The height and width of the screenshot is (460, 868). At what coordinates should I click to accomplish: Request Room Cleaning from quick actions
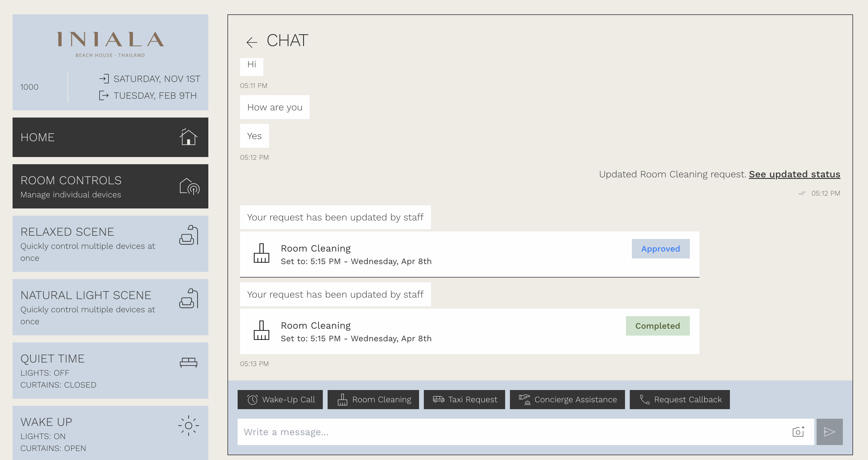coord(373,400)
